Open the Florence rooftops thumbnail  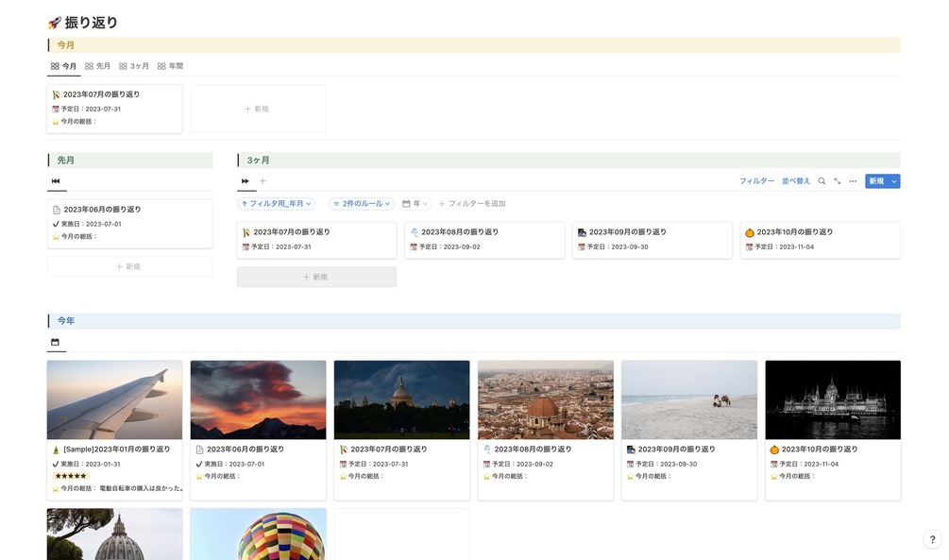coord(545,400)
